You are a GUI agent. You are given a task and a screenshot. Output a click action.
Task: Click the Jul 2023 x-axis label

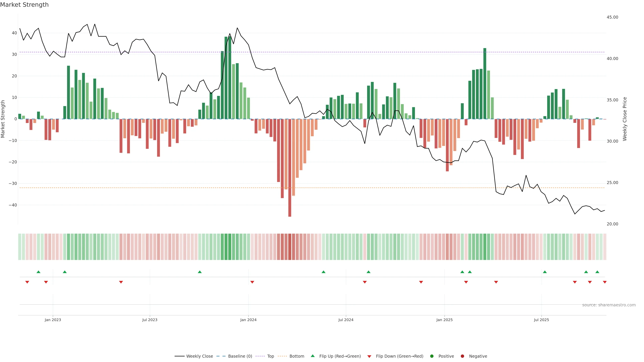(150, 320)
